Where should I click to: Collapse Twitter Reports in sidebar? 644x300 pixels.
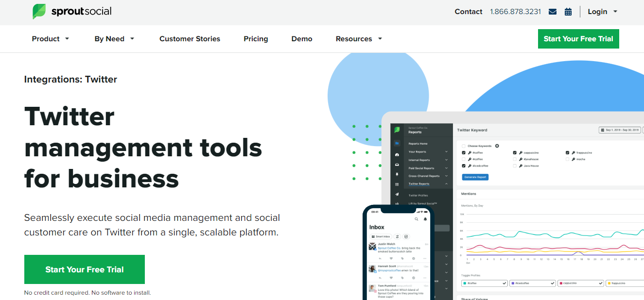click(x=428, y=184)
